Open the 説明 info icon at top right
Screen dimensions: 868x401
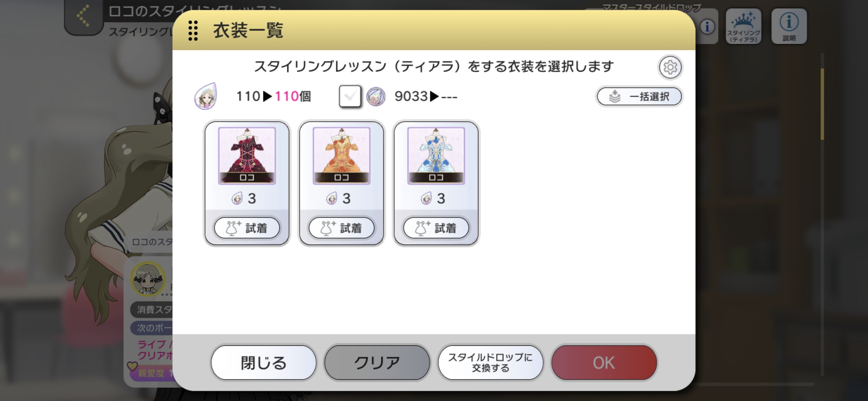point(789,26)
